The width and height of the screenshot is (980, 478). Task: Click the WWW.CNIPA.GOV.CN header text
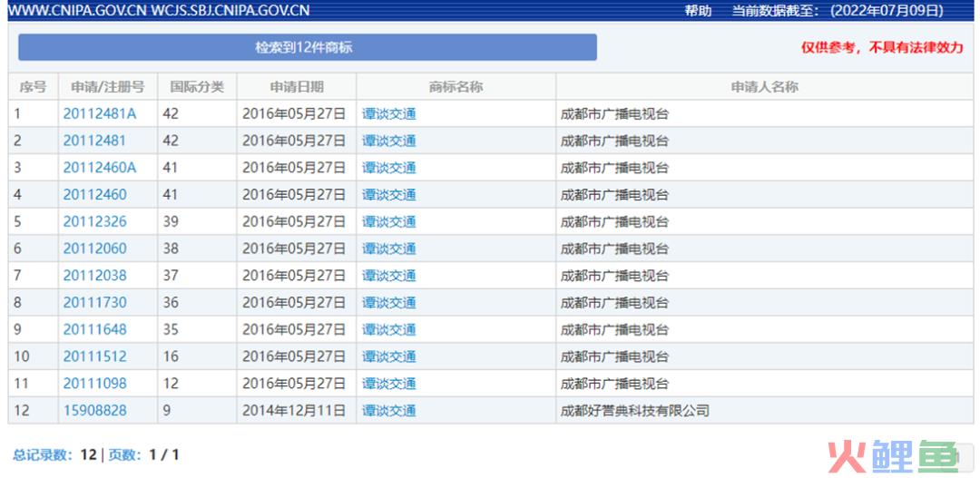click(x=78, y=11)
